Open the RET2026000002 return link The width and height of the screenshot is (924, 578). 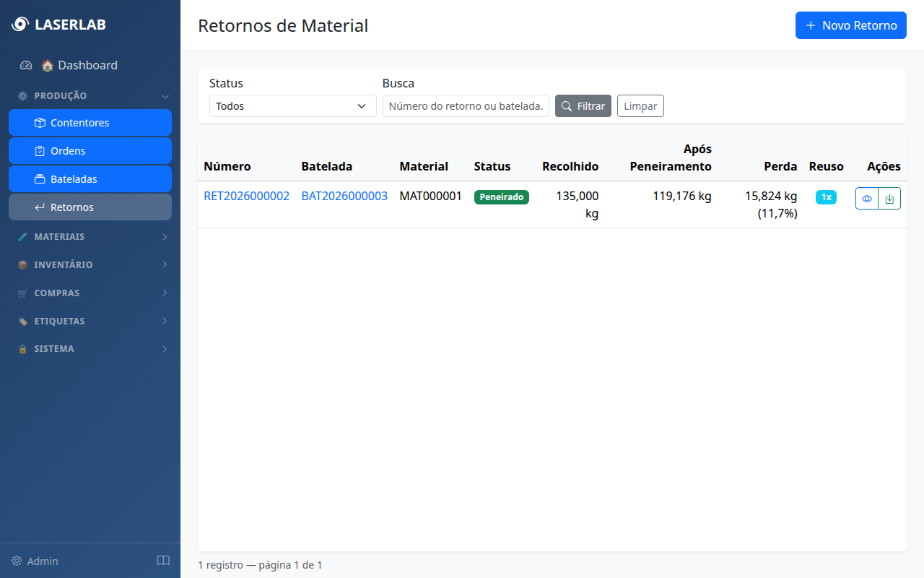[246, 196]
